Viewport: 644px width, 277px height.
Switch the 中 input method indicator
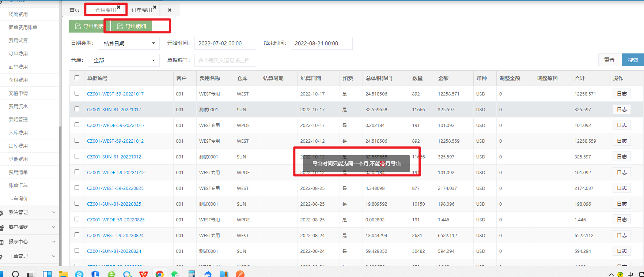630,274
